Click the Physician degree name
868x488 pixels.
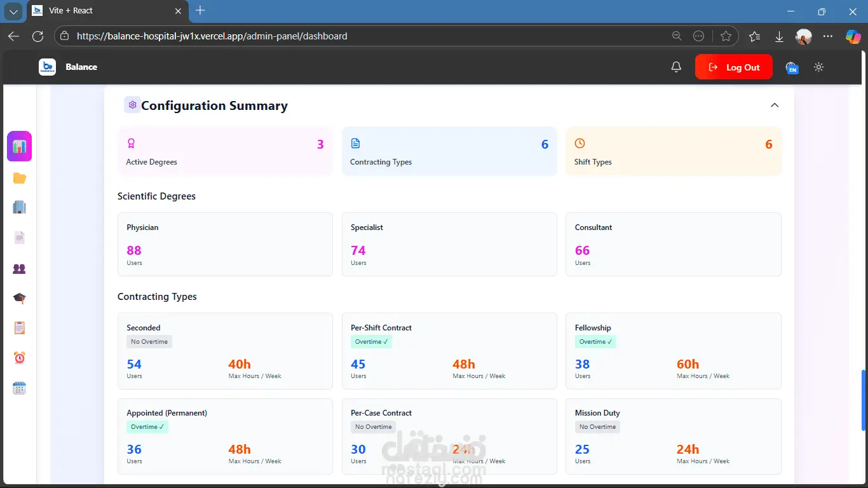[x=142, y=227]
